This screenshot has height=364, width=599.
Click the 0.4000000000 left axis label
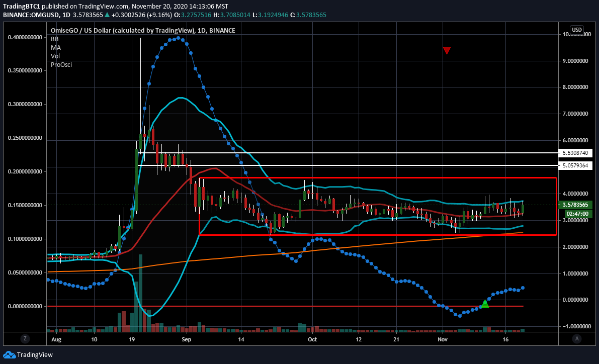[x=25, y=37]
